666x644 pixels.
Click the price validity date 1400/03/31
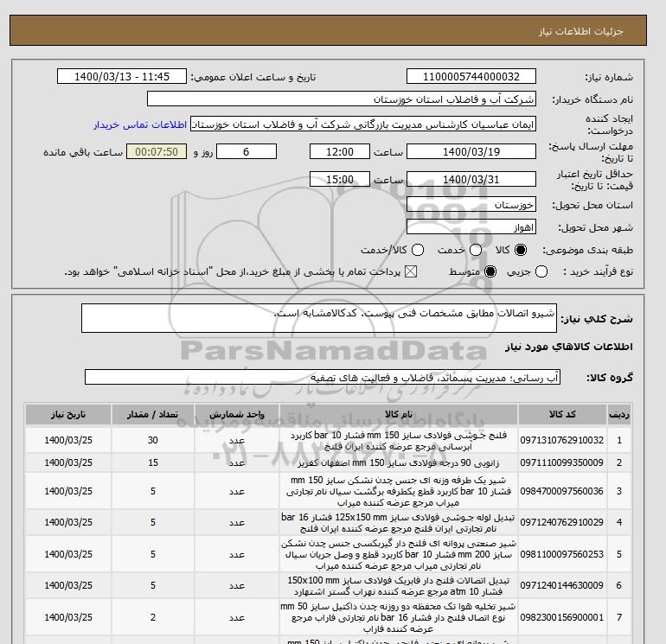tap(471, 179)
